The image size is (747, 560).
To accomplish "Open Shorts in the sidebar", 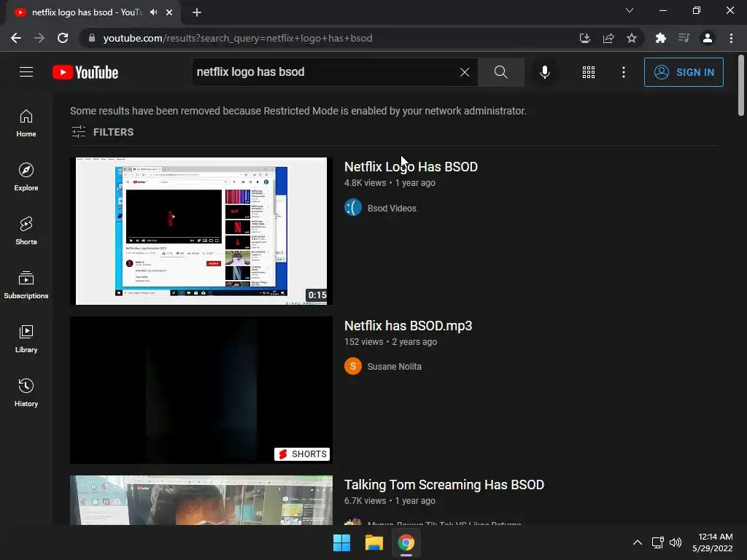I will tap(26, 231).
